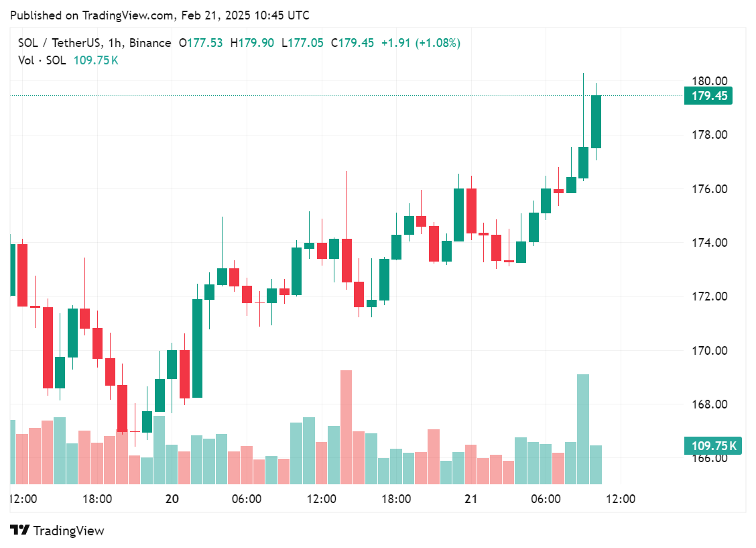The height and width of the screenshot is (548, 756).
Task: Click the +1.91 (+1.08%) change value
Action: pos(421,43)
